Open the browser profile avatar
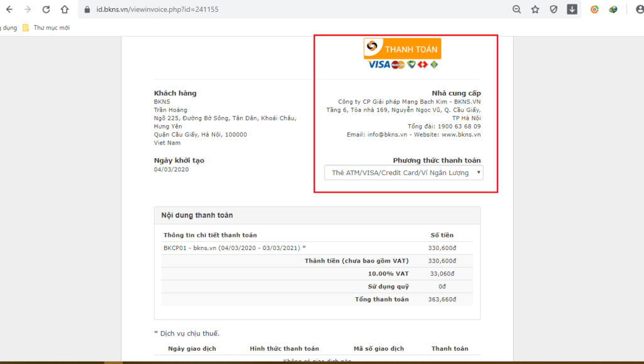This screenshot has height=364, width=644. tap(640, 9)
